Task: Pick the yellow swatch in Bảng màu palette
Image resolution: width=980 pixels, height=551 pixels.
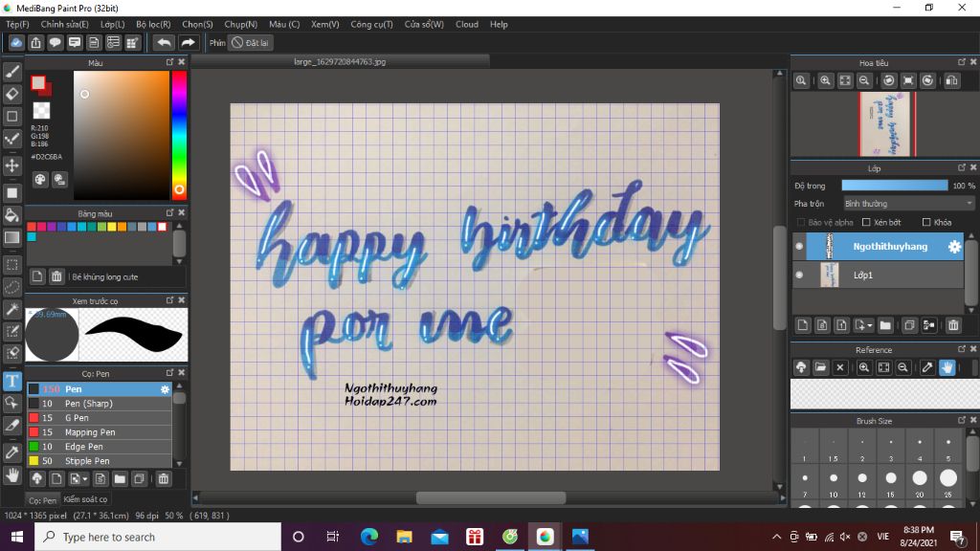Action: click(x=112, y=227)
